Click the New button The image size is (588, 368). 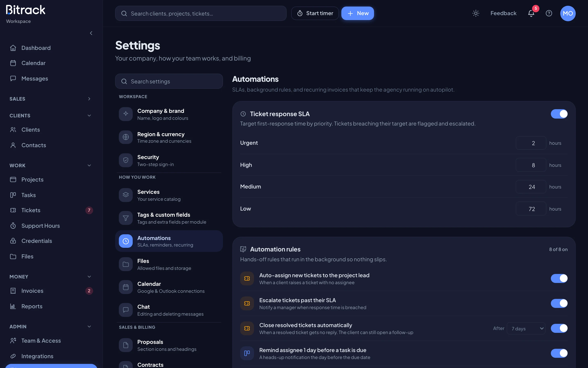coord(357,13)
